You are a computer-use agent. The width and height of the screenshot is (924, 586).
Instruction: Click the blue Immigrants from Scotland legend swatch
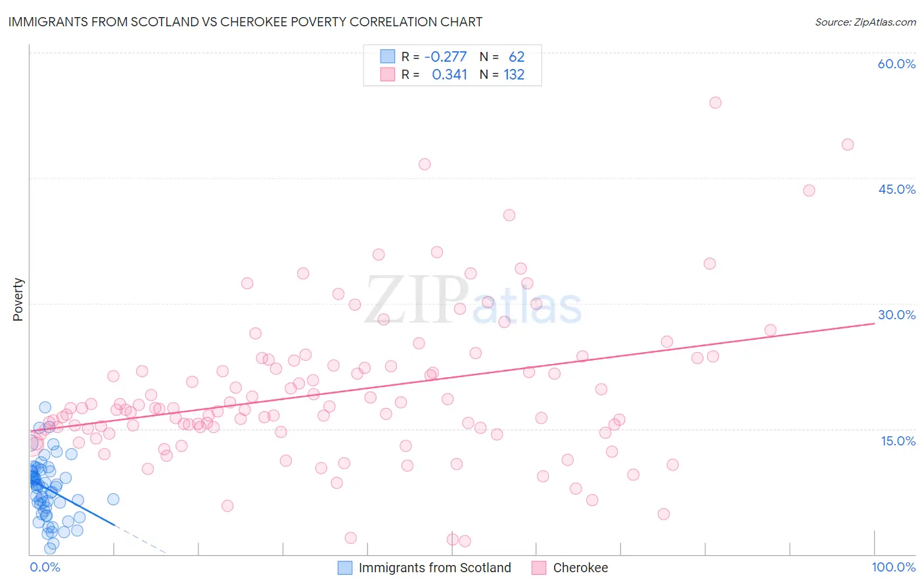click(x=345, y=568)
